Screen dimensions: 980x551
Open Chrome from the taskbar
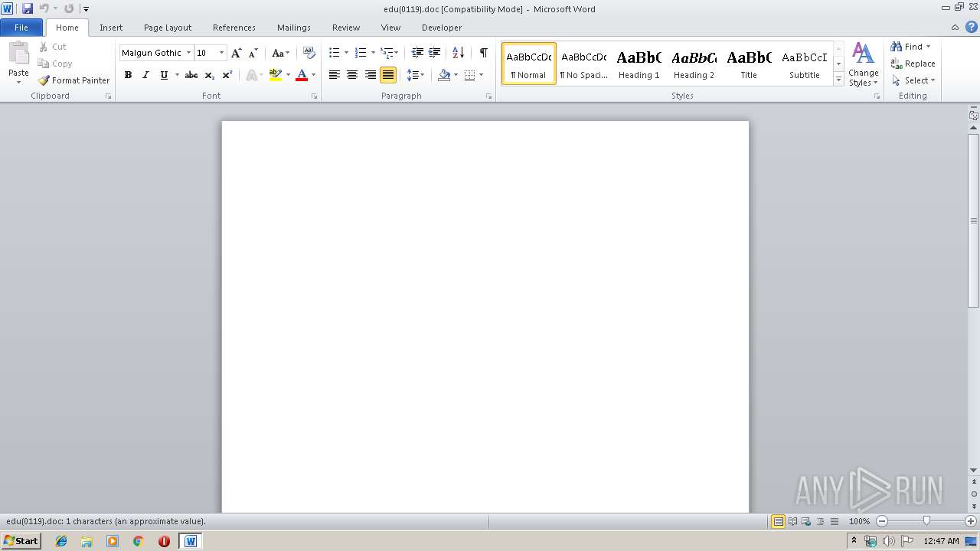[x=138, y=541]
